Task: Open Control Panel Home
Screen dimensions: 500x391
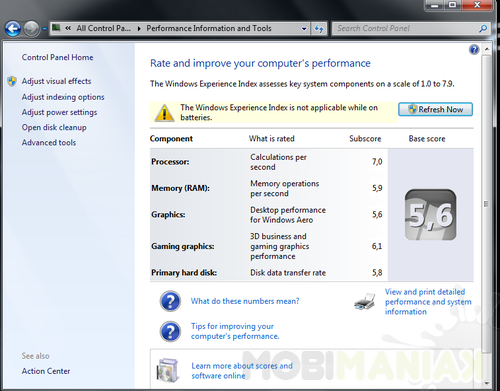Action: tap(57, 57)
